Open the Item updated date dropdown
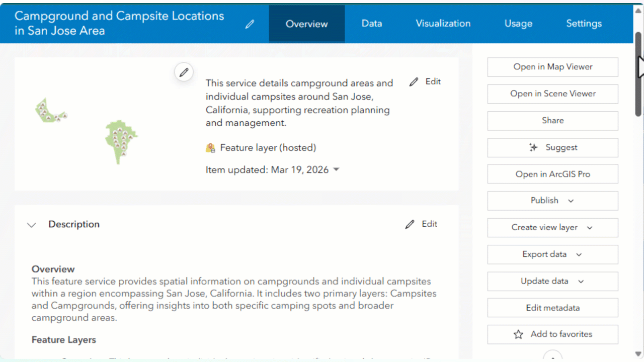The width and height of the screenshot is (644, 362). coord(336,169)
